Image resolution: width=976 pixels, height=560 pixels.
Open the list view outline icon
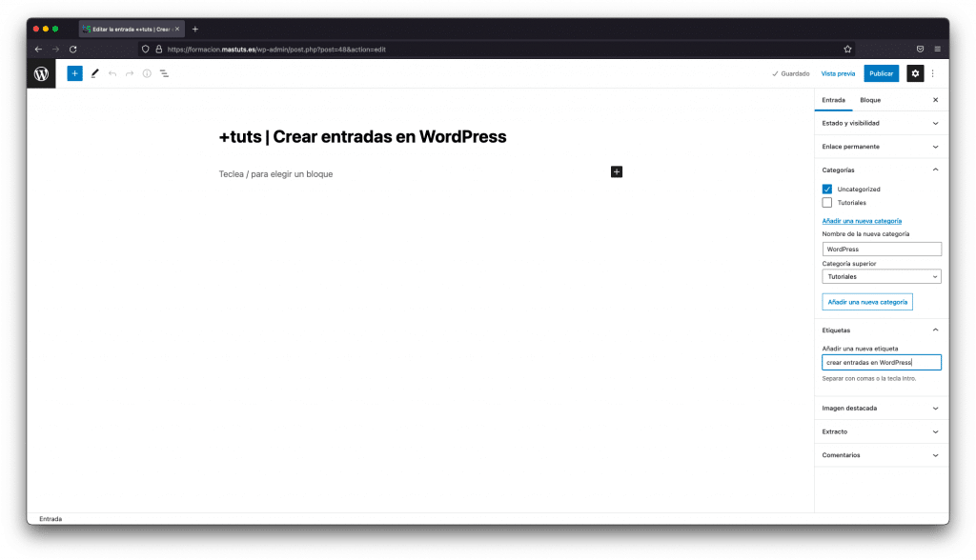(x=164, y=73)
